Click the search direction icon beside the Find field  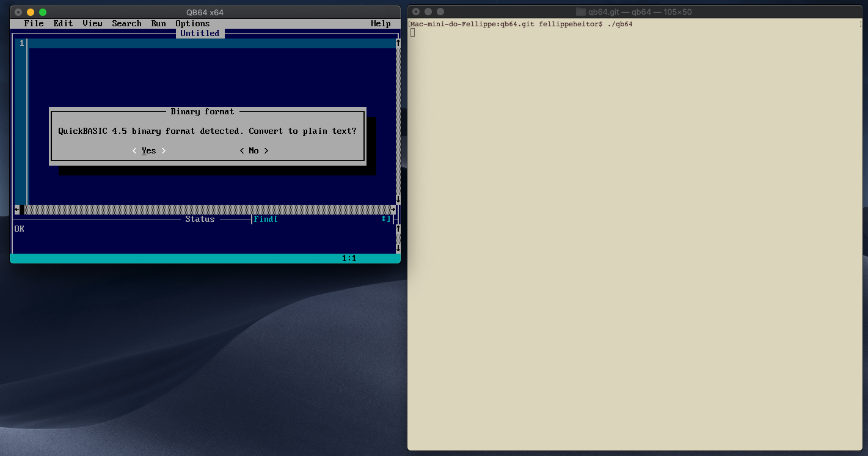(385, 219)
